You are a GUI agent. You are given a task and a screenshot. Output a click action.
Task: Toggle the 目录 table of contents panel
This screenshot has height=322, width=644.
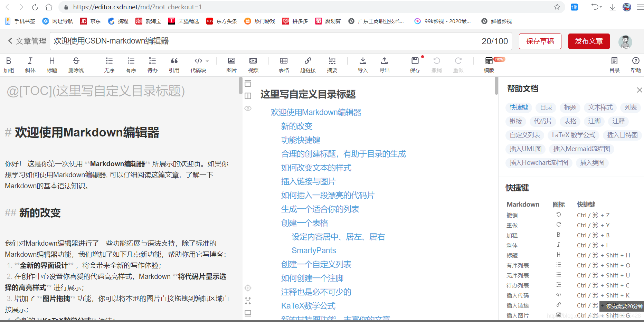pos(614,65)
